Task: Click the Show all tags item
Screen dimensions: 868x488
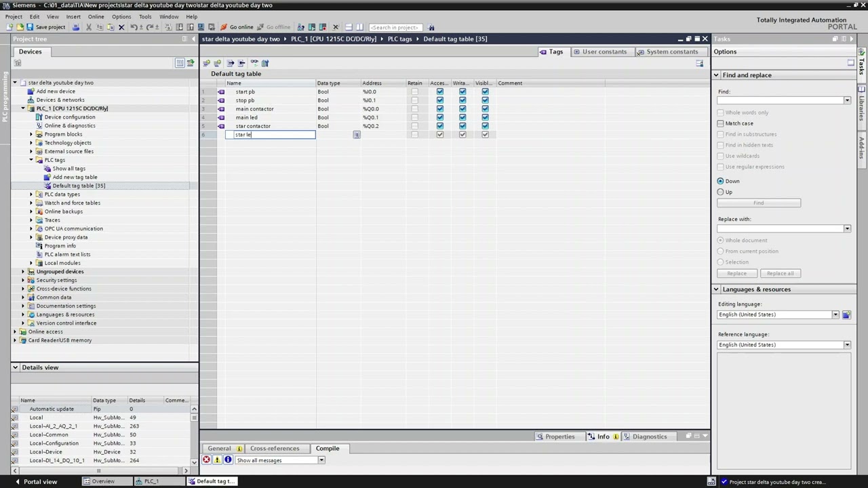Action: (69, 169)
